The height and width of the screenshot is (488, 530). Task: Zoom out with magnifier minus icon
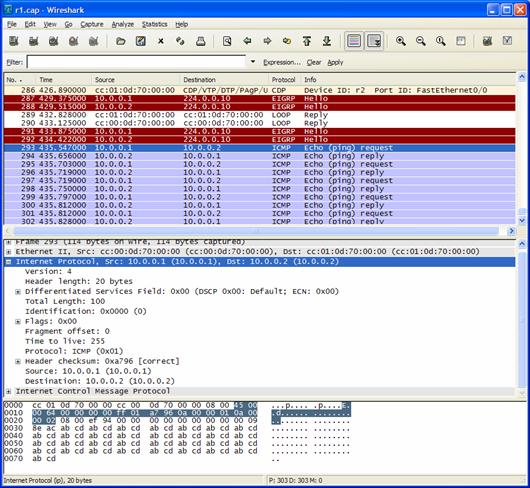click(x=421, y=41)
